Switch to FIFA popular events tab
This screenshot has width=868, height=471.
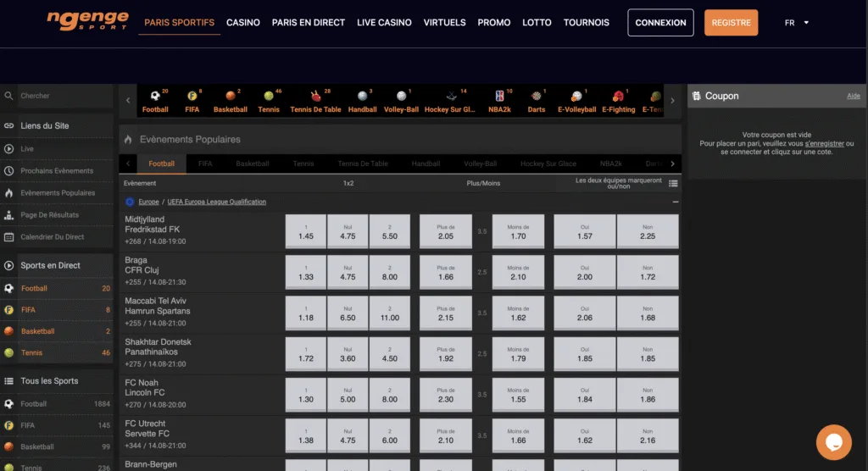pos(205,163)
